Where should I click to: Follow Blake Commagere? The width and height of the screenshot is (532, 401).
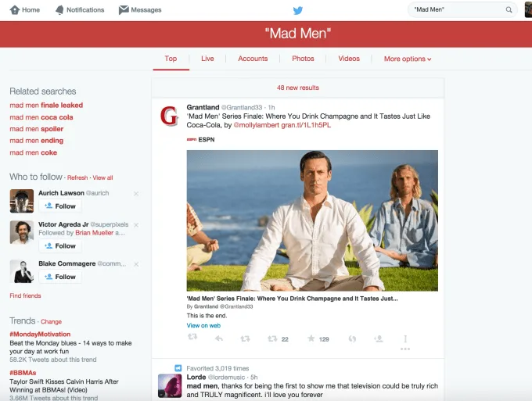(59, 277)
